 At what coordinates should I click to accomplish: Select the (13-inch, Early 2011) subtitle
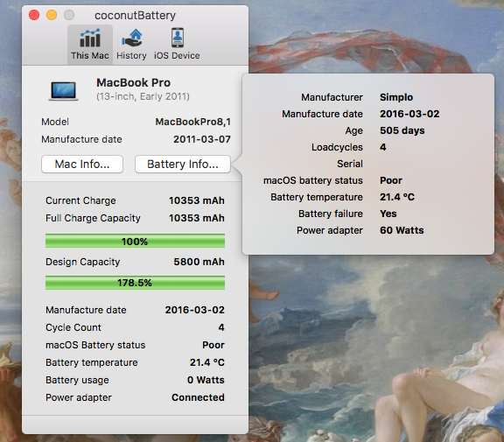click(143, 96)
